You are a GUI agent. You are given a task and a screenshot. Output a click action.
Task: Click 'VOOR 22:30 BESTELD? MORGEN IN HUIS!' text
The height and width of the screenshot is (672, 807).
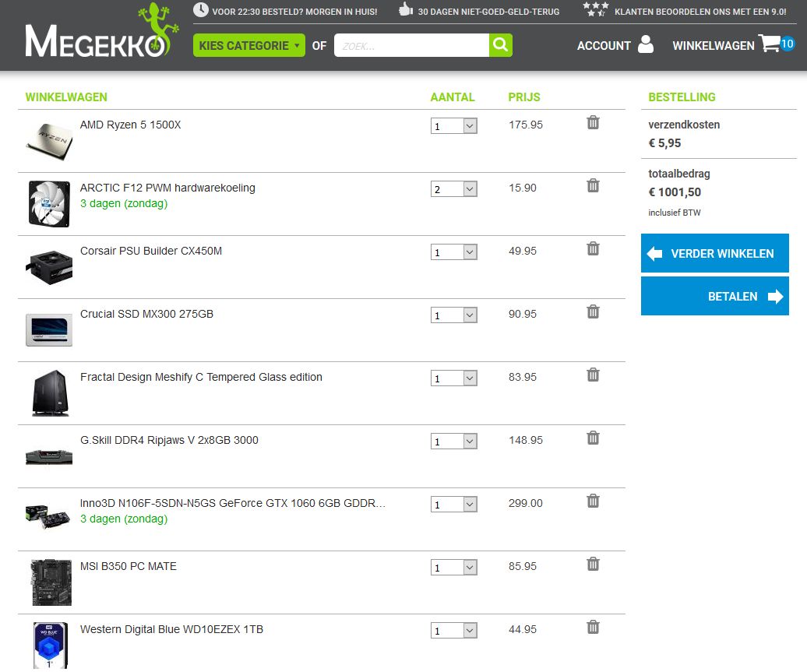(x=294, y=12)
